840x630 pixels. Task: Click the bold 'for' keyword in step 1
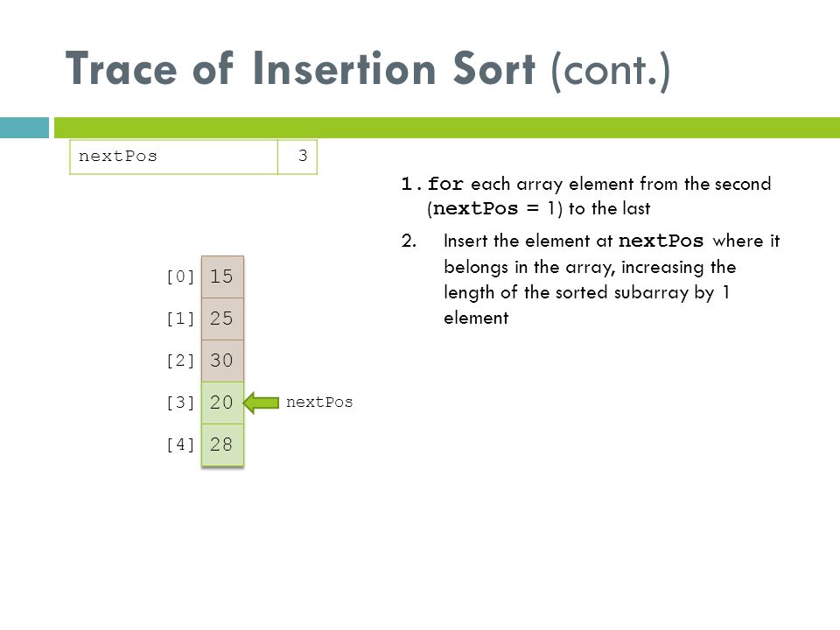click(x=445, y=184)
